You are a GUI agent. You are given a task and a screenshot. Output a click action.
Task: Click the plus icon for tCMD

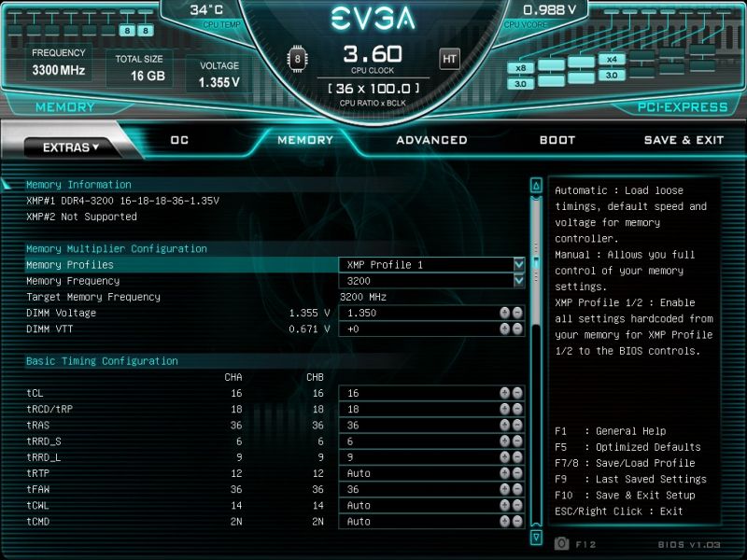tap(504, 522)
